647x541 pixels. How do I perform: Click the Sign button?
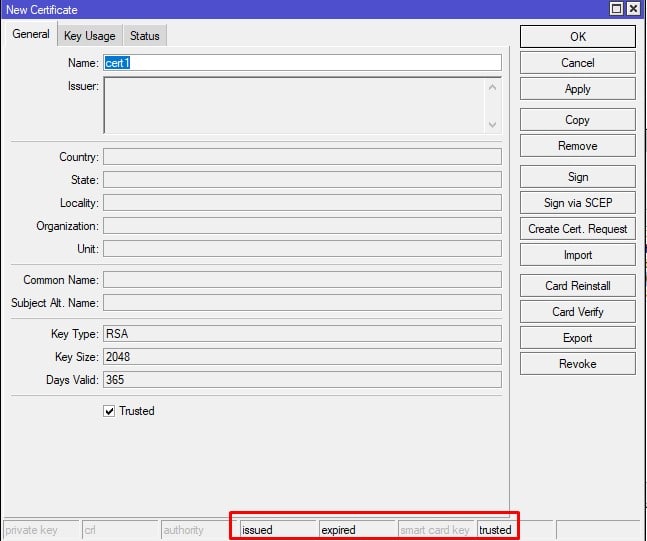pos(578,177)
